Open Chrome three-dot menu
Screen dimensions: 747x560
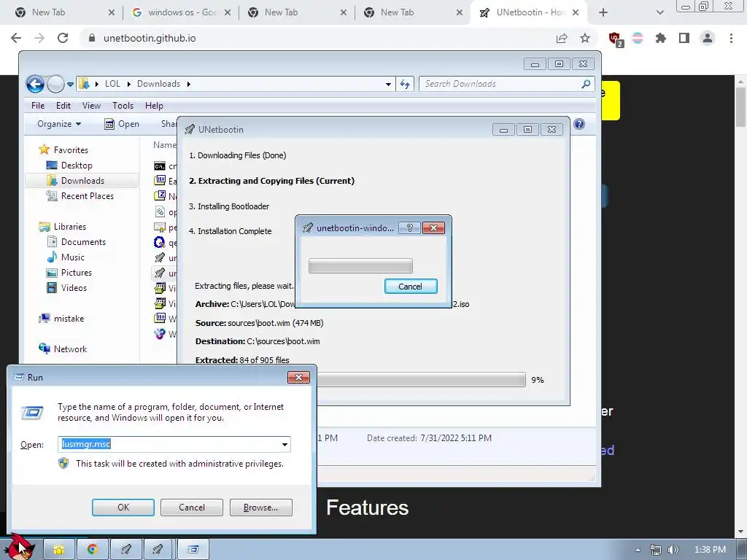[731, 38]
